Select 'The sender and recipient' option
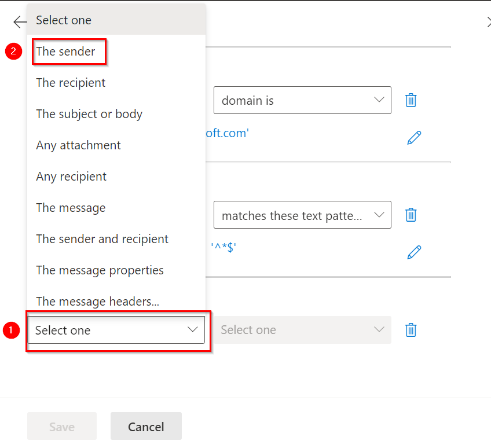Image resolution: width=491 pixels, height=448 pixels. pos(102,239)
